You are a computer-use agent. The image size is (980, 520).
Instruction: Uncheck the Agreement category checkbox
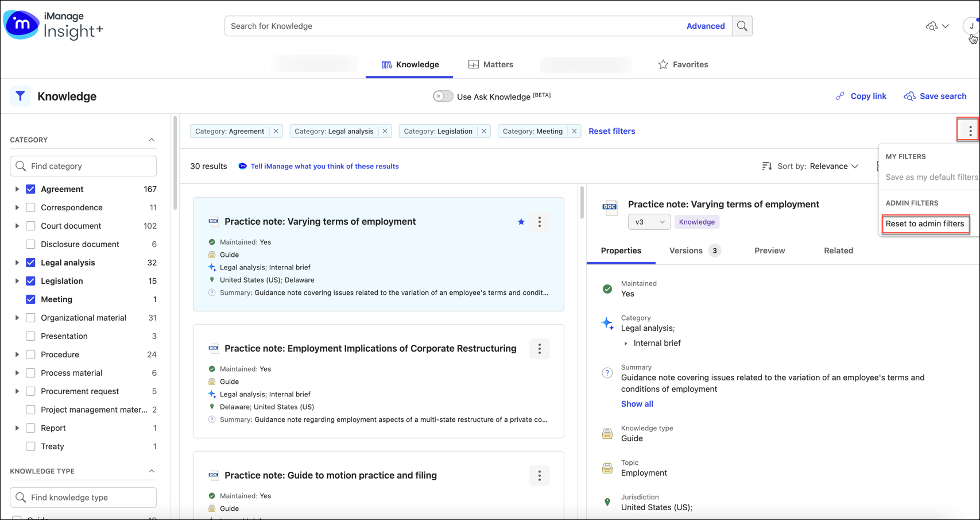coord(31,189)
